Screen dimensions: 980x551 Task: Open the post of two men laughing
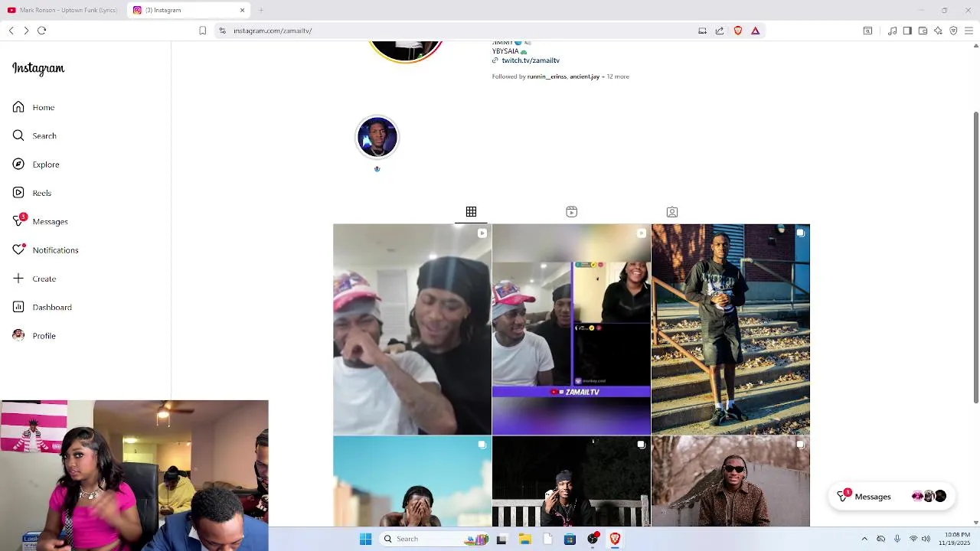(x=412, y=329)
